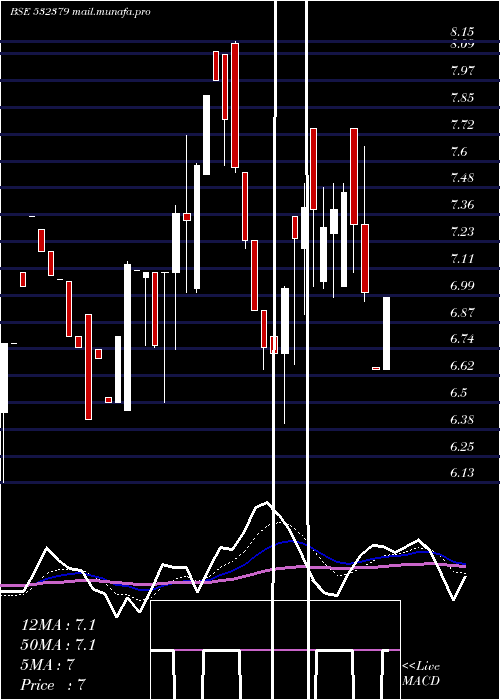Click the 6.5 price axis label
The image size is (500, 700).
(x=459, y=392)
